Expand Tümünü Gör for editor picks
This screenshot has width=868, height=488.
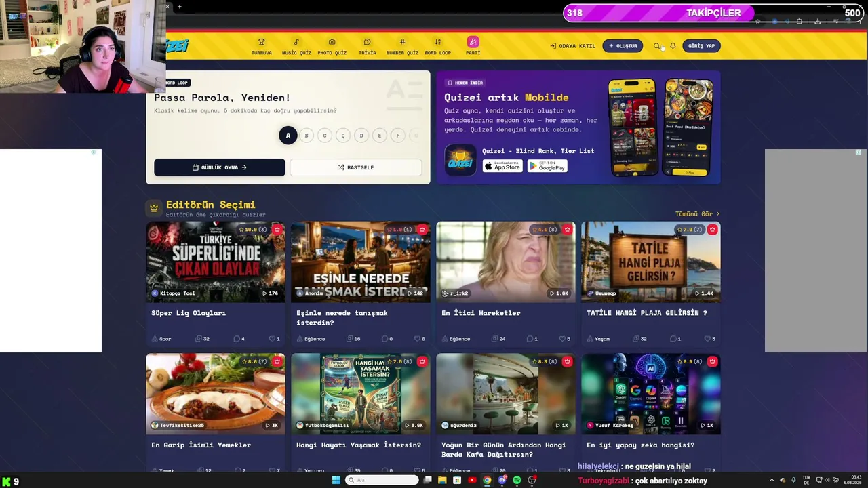[x=697, y=214]
